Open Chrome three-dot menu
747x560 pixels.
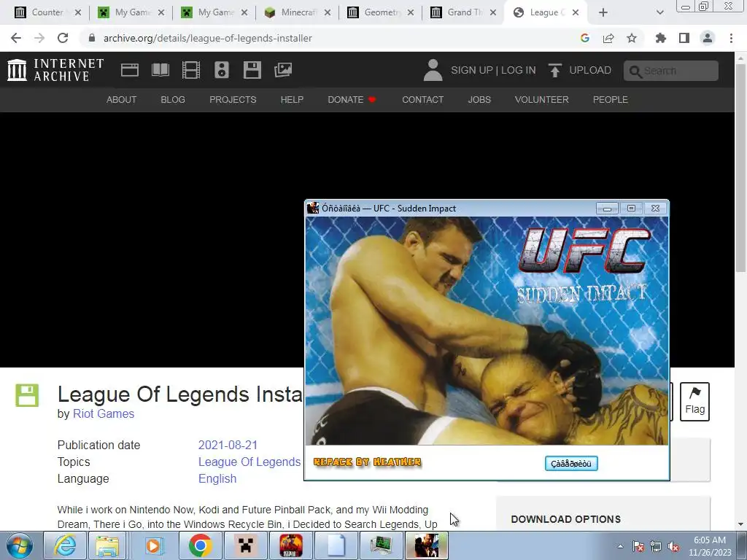[731, 38]
